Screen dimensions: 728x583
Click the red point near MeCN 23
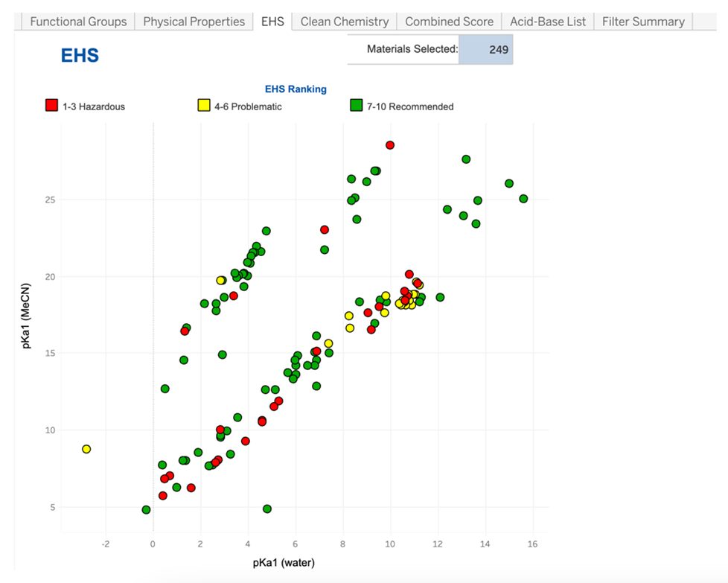325,230
